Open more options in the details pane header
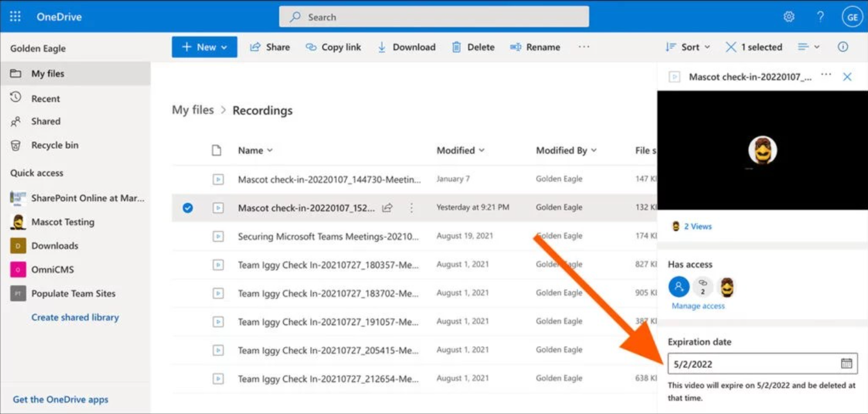The image size is (868, 414). (x=826, y=76)
